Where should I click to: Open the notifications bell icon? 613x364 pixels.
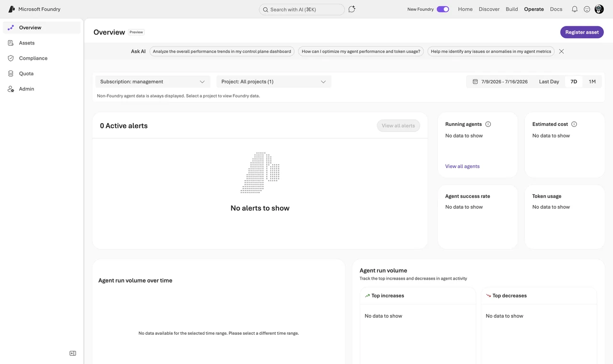(x=574, y=9)
